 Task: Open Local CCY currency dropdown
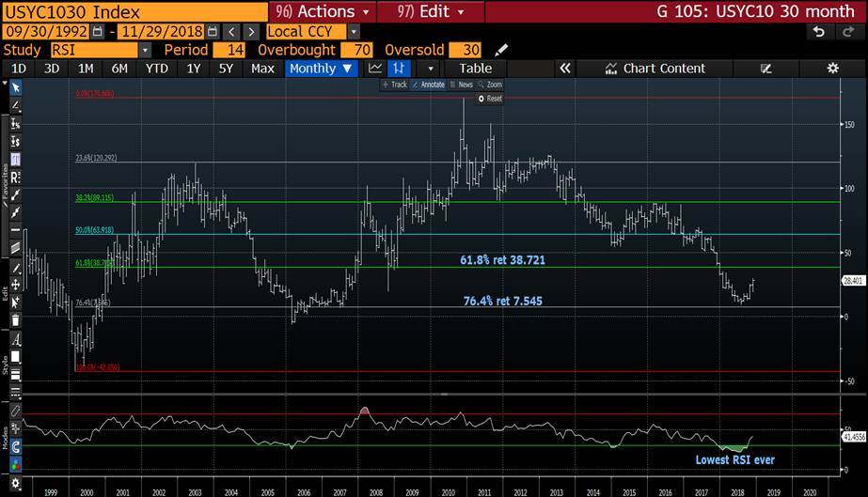tap(355, 32)
